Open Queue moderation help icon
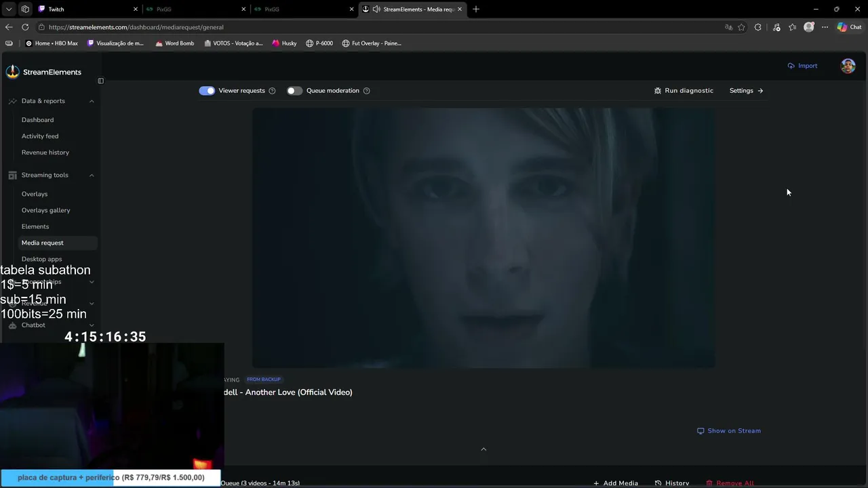The image size is (868, 488). (366, 91)
